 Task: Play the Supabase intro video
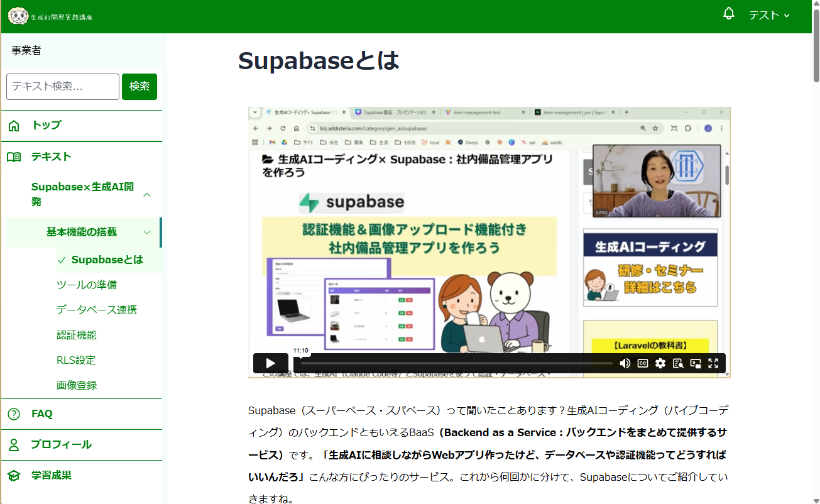click(x=270, y=363)
